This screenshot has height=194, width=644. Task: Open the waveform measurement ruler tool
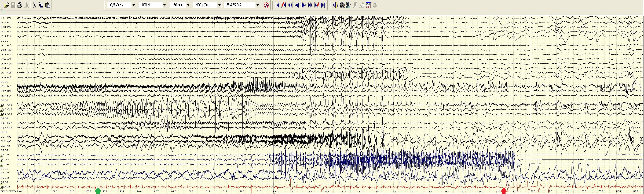click(335, 5)
